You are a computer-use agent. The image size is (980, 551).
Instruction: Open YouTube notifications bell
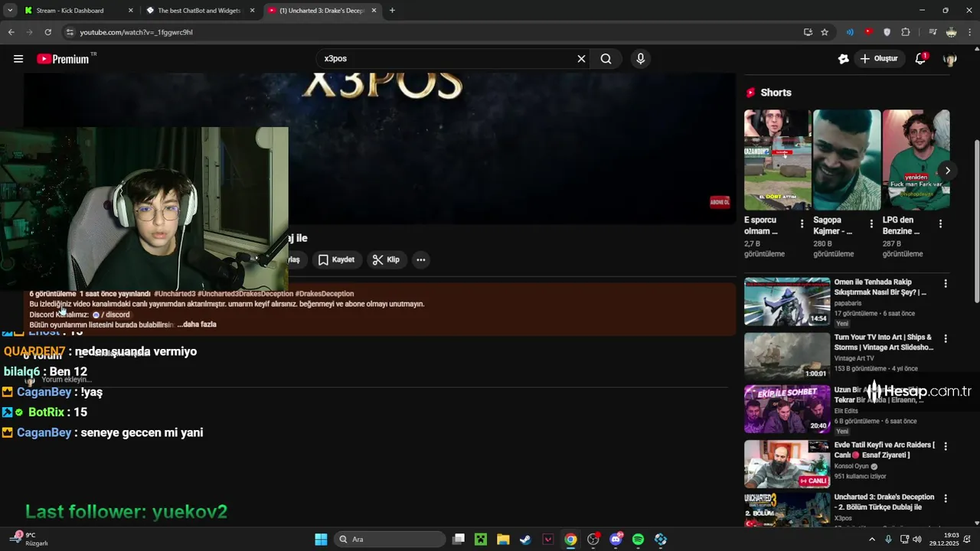click(921, 59)
